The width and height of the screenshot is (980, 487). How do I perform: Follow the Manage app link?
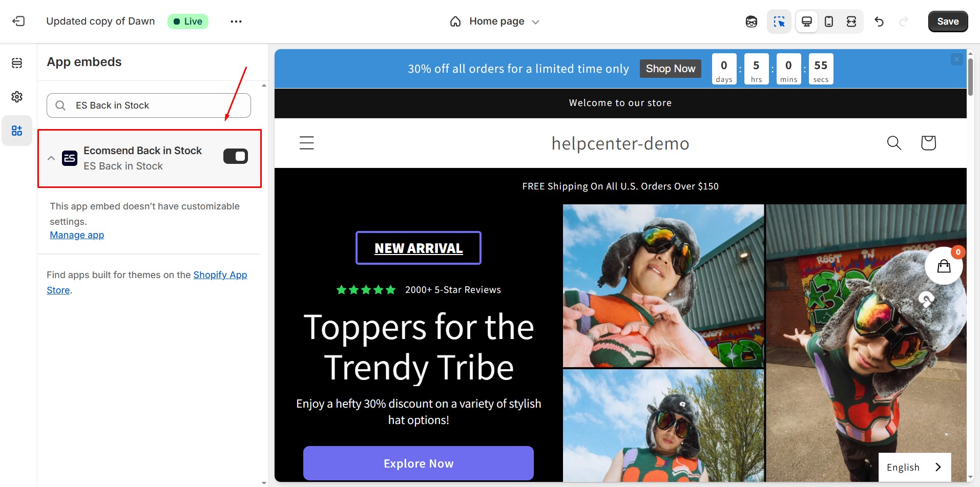coord(77,235)
